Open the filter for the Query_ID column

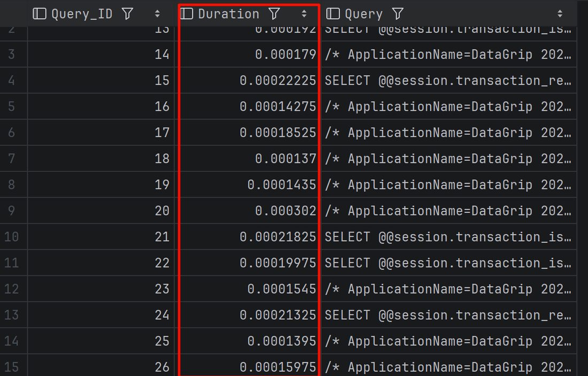click(x=128, y=14)
